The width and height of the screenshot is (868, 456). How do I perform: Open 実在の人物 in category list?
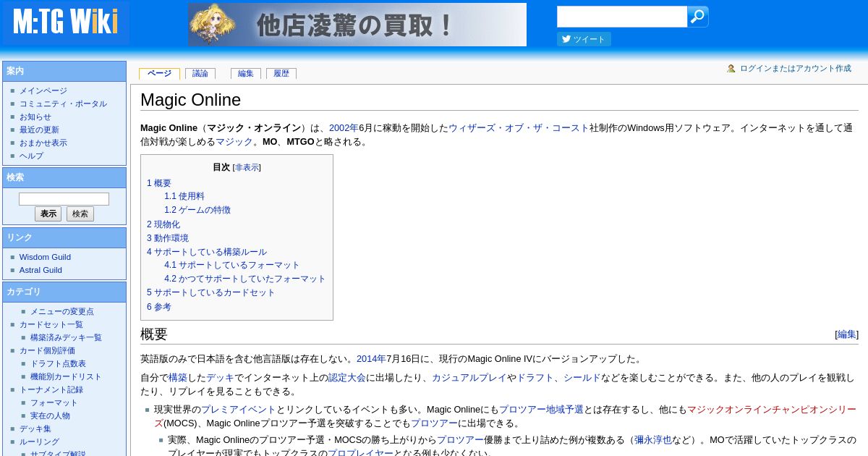[50, 415]
